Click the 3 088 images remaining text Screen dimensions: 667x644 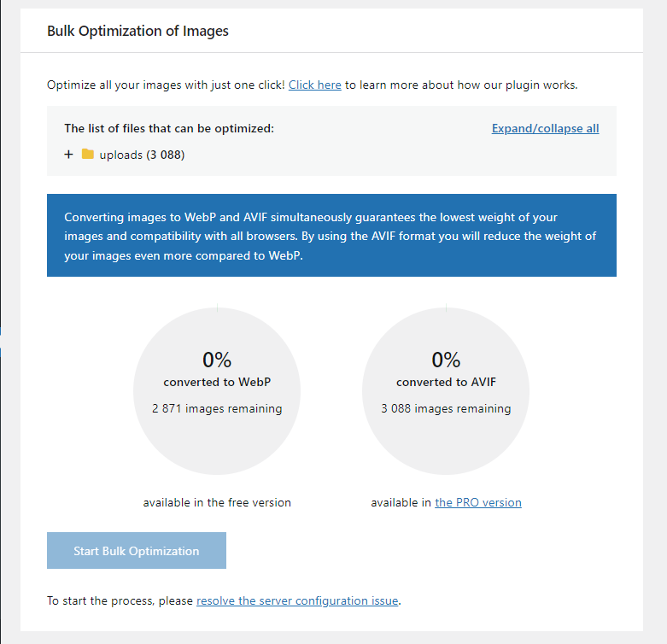(x=446, y=408)
